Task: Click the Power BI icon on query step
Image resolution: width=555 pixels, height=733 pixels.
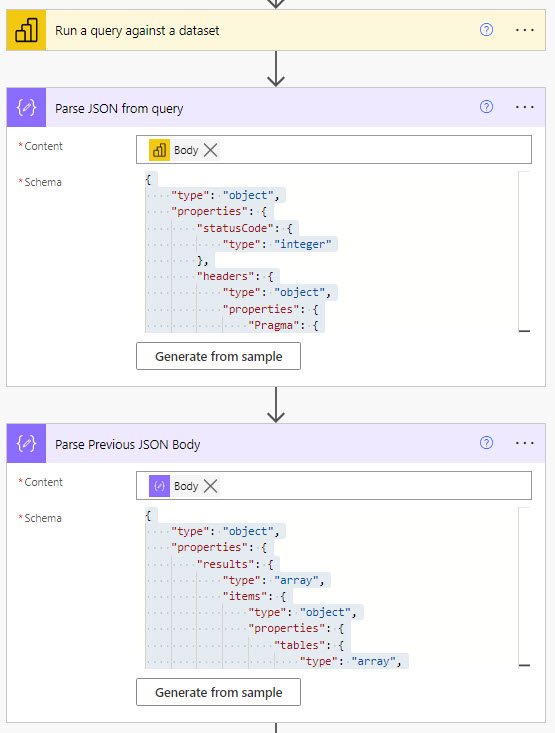Action: [26, 30]
